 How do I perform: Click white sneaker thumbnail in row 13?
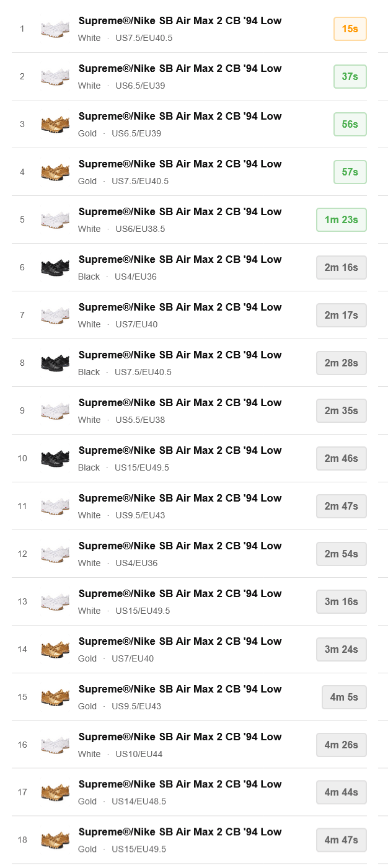[55, 602]
